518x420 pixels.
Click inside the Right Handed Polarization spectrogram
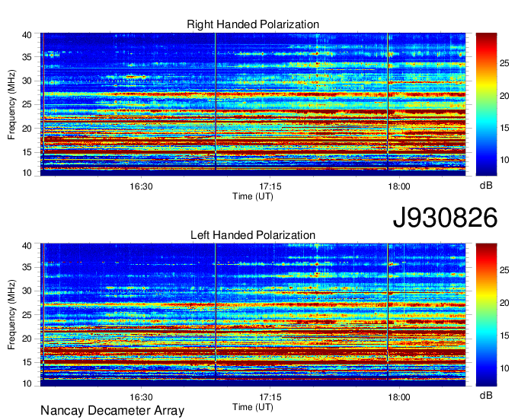click(253, 104)
